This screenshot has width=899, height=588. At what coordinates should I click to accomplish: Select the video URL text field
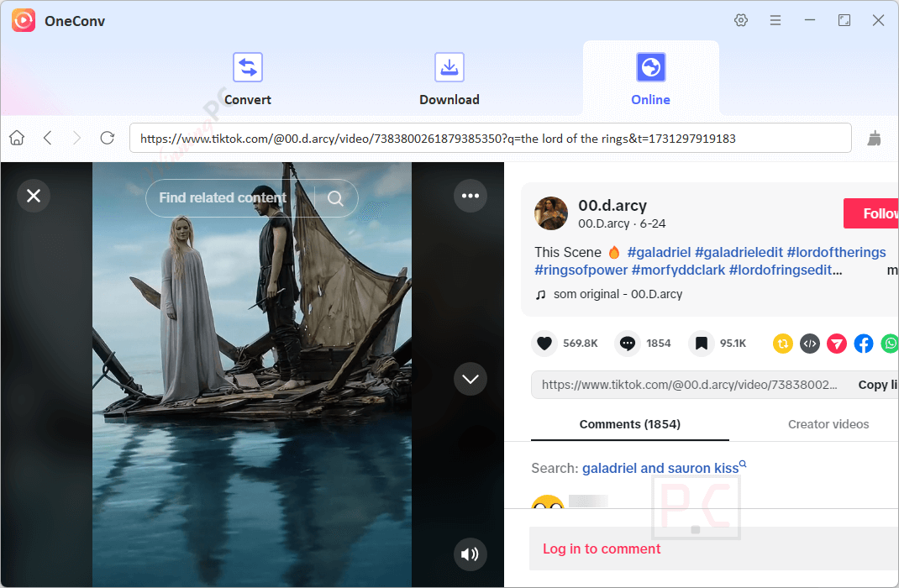pos(689,385)
